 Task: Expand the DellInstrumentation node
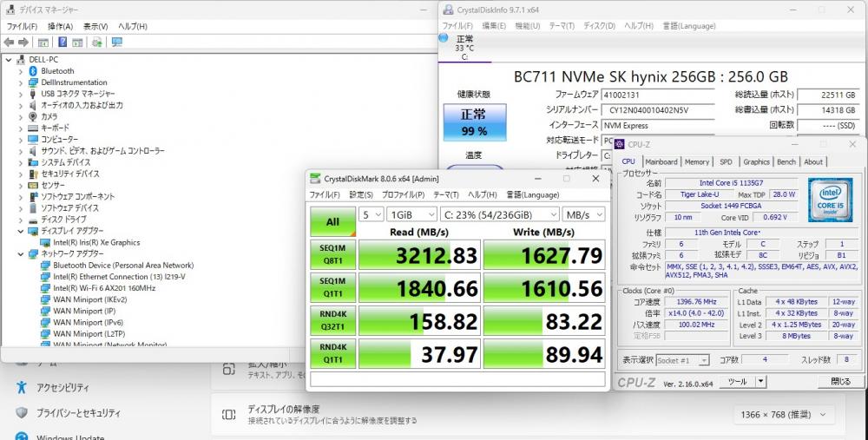coord(21,82)
